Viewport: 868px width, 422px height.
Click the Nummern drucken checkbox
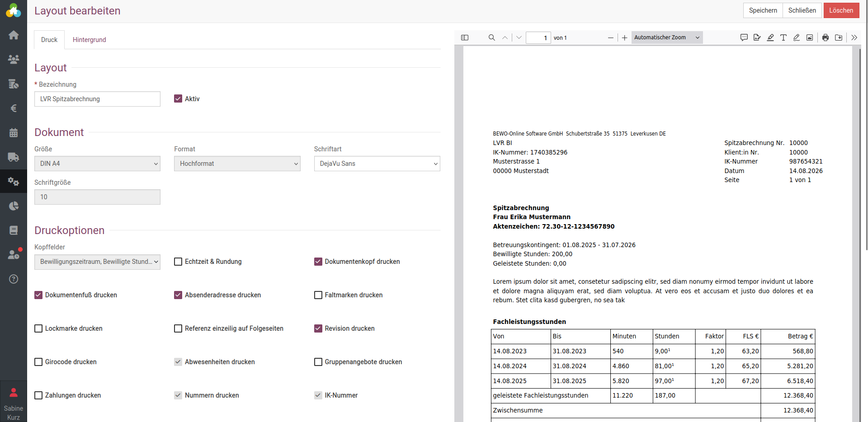point(178,395)
